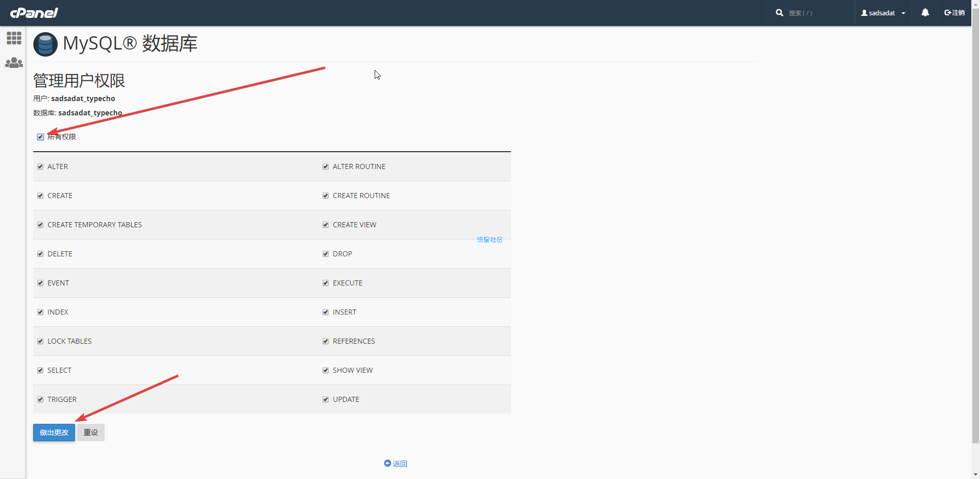Open the notifications bell
The height and width of the screenshot is (479, 980).
point(925,13)
